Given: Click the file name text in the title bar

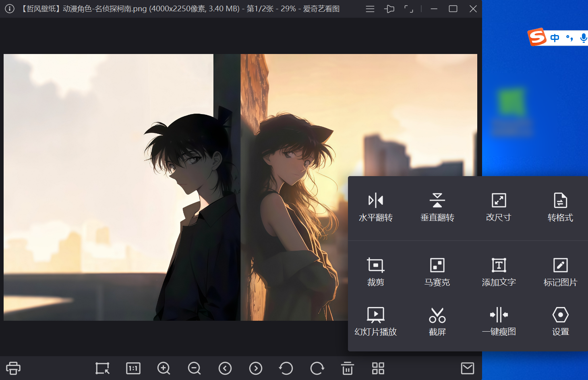Looking at the screenshot, I should [x=83, y=8].
